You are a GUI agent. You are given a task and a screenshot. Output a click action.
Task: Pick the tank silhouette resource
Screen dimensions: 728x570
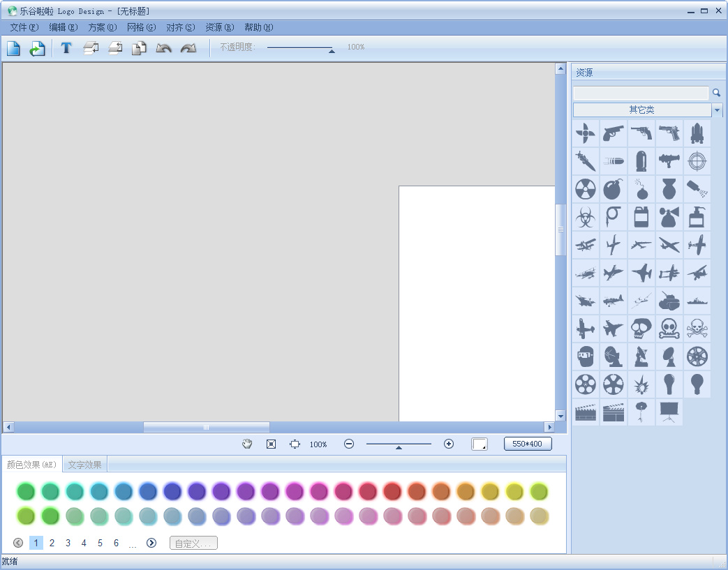[x=669, y=301]
